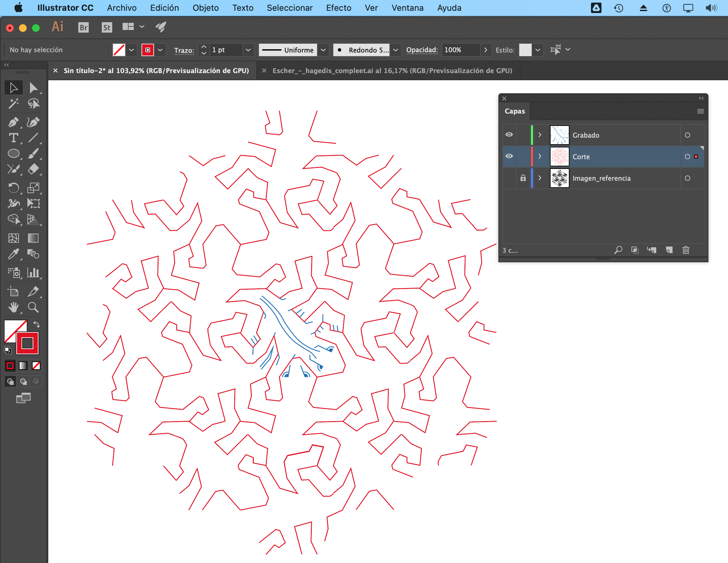Screen dimensions: 728x563
Task: Open the Ventana menu
Action: tap(407, 8)
